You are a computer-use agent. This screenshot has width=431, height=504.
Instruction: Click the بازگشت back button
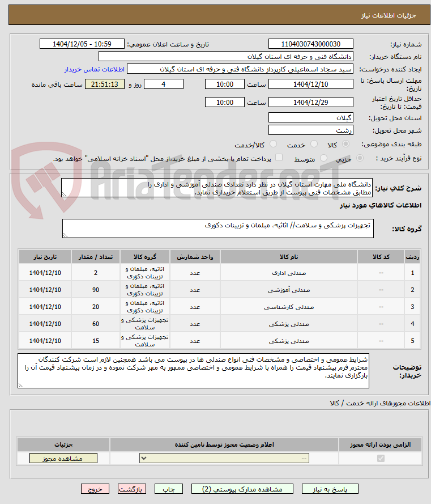point(131,489)
